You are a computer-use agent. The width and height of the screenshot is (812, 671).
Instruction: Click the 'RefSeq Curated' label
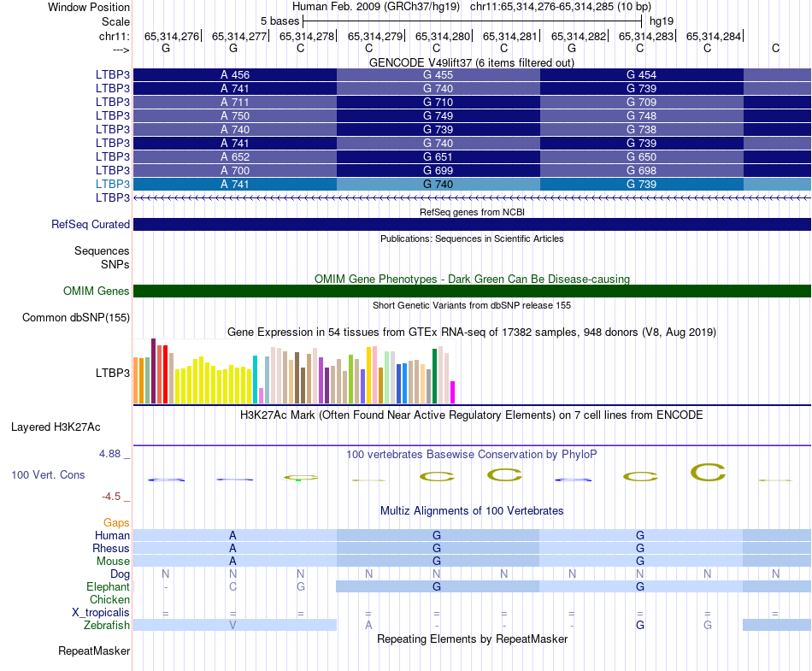pyautogui.click(x=90, y=224)
